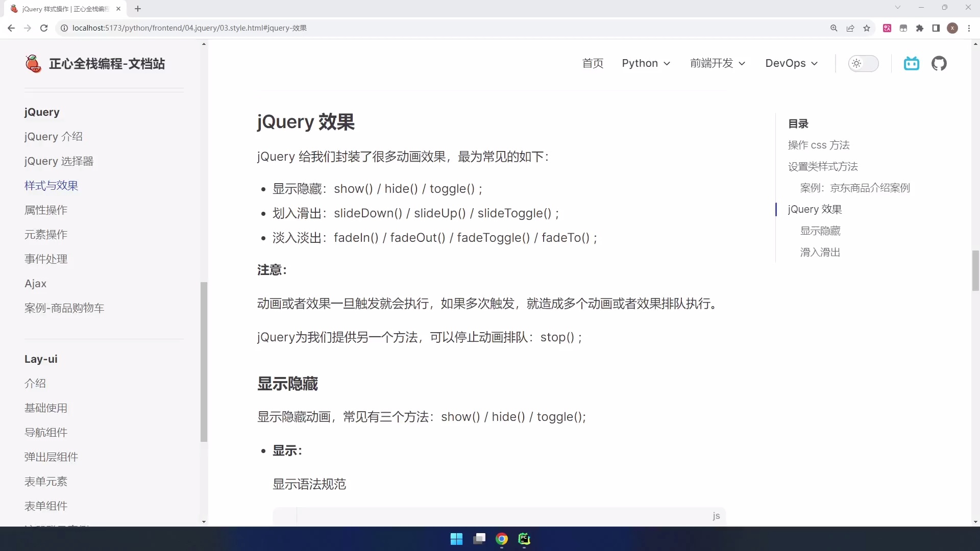Image resolution: width=980 pixels, height=551 pixels.
Task: Open a new browser tab
Action: [x=138, y=9]
